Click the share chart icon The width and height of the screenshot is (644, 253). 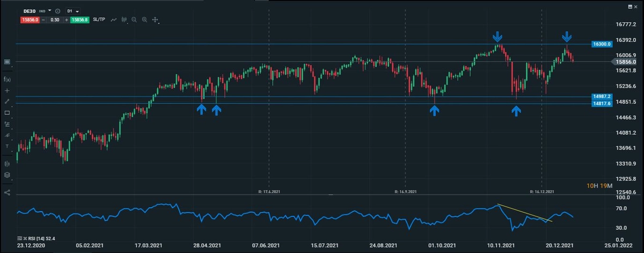click(7, 192)
